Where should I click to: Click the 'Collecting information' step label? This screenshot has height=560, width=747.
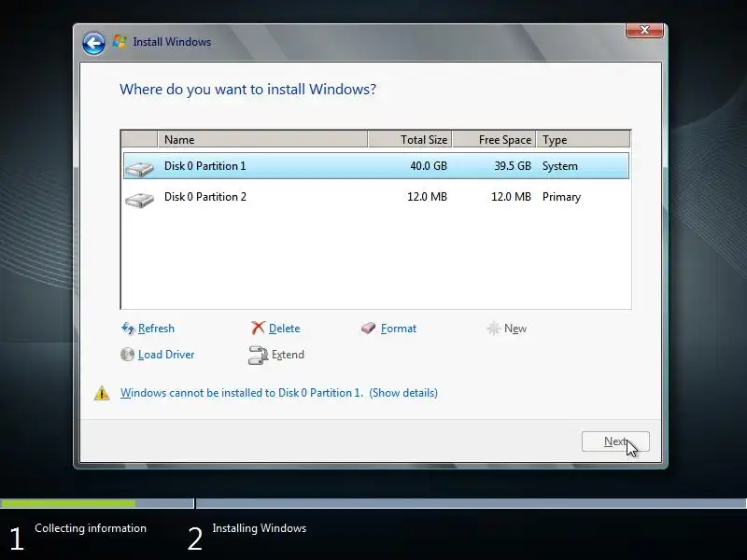(91, 528)
